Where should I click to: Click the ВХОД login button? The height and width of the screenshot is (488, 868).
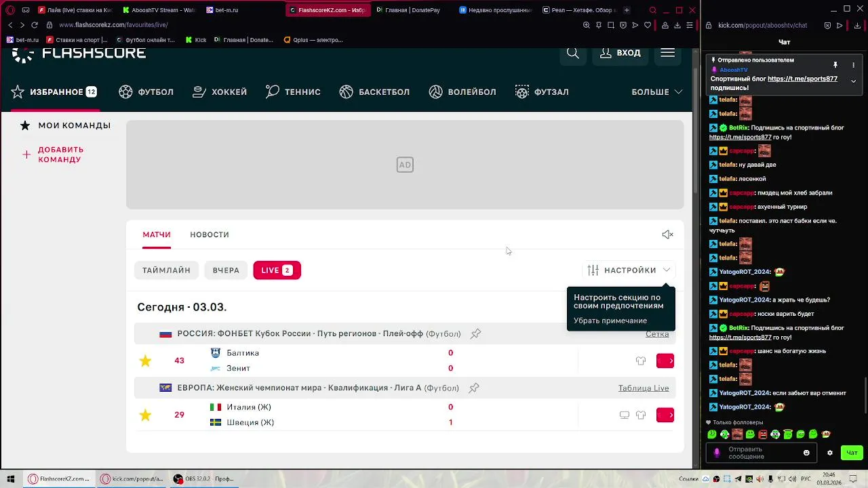[620, 53]
